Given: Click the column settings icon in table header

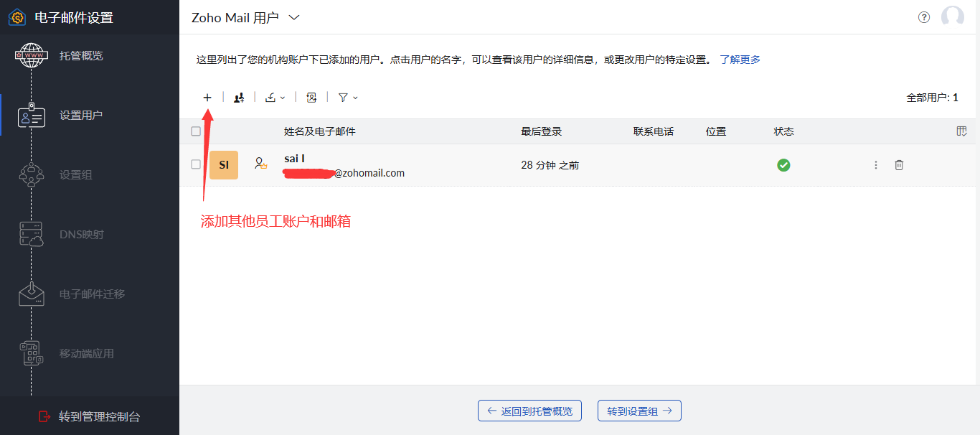Looking at the screenshot, I should pyautogui.click(x=961, y=131).
